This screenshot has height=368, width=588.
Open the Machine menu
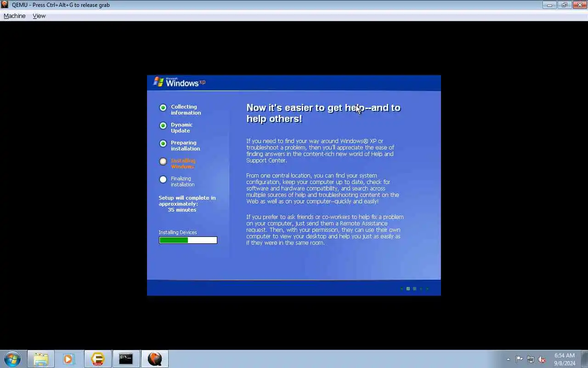point(15,16)
